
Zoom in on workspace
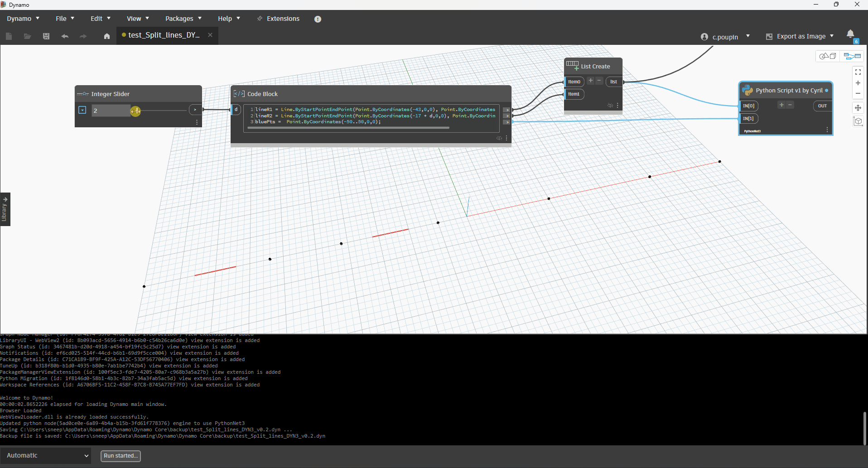(x=858, y=83)
